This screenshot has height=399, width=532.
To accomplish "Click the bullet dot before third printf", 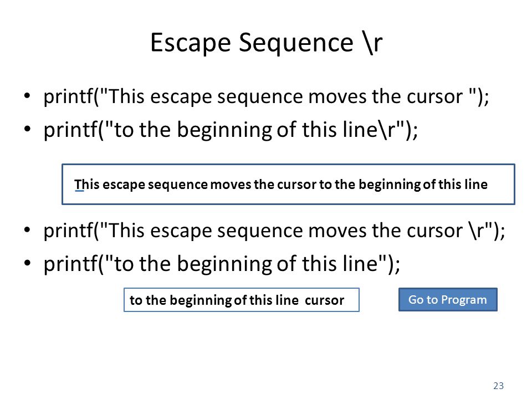I will (28, 231).
